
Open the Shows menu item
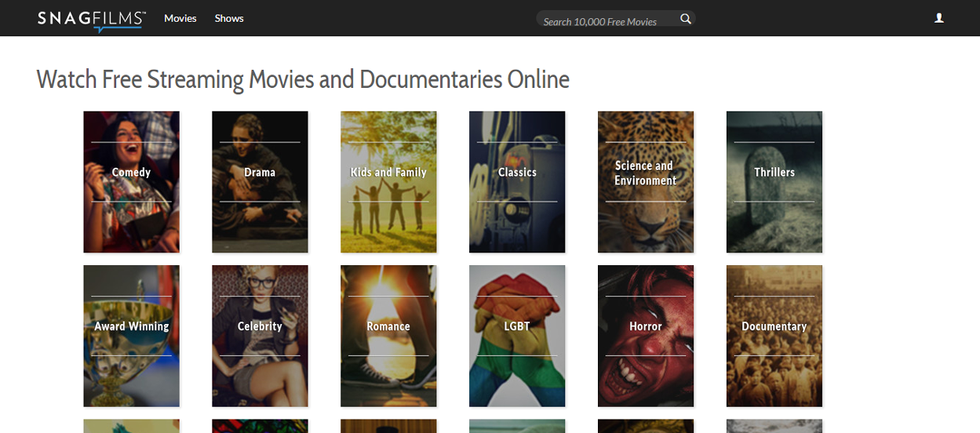[x=229, y=18]
